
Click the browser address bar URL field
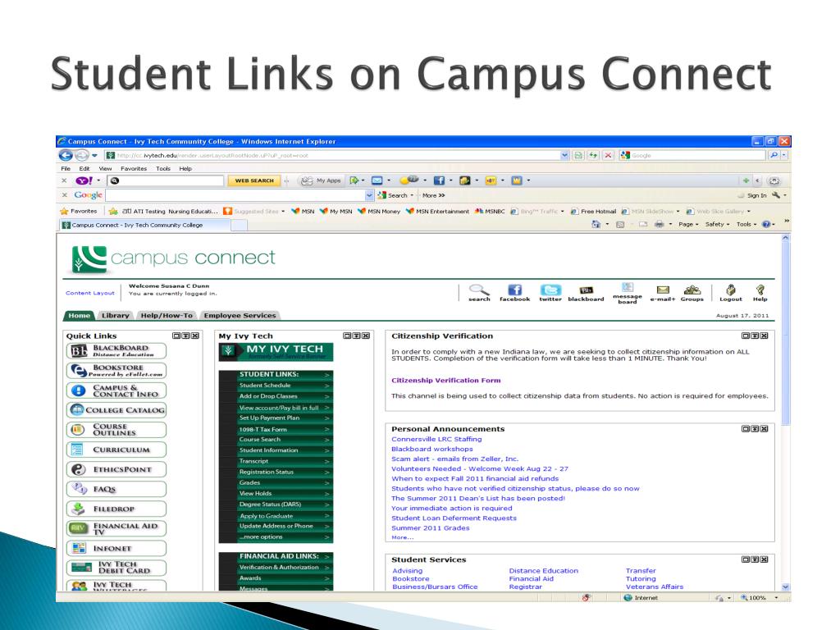pos(332,155)
